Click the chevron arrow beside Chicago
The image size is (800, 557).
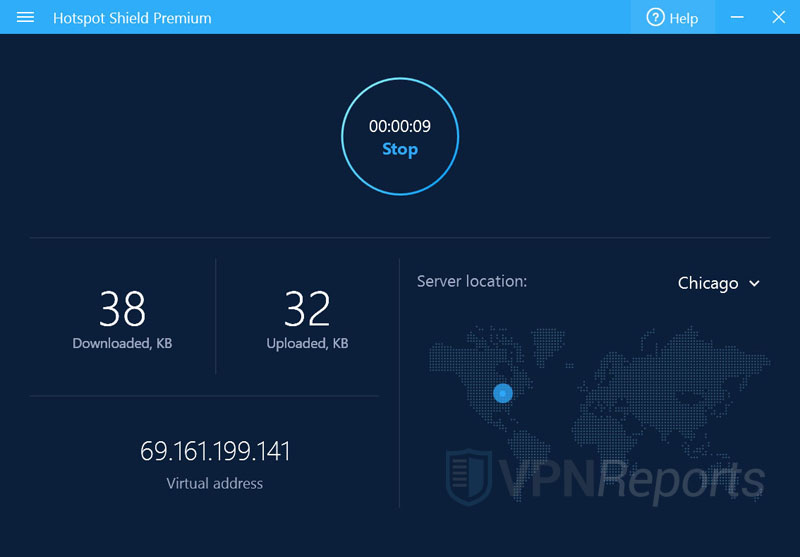click(755, 284)
